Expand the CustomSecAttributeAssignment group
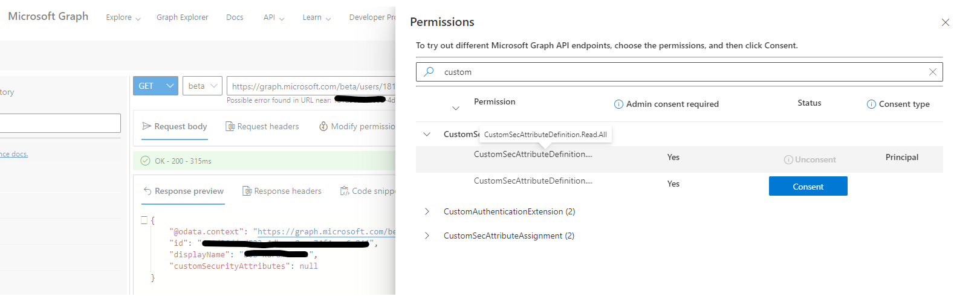Screen dimensions: 980x308 pos(427,236)
